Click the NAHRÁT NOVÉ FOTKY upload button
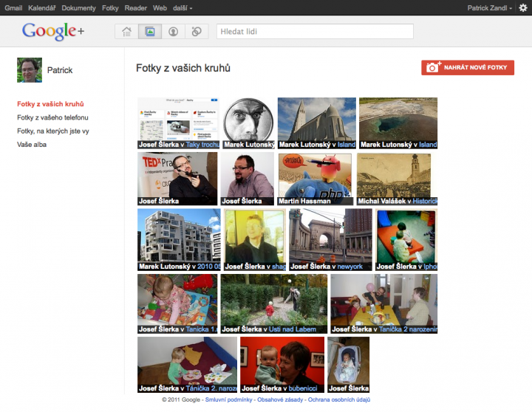Screen dimensions: 532x412 (468, 67)
